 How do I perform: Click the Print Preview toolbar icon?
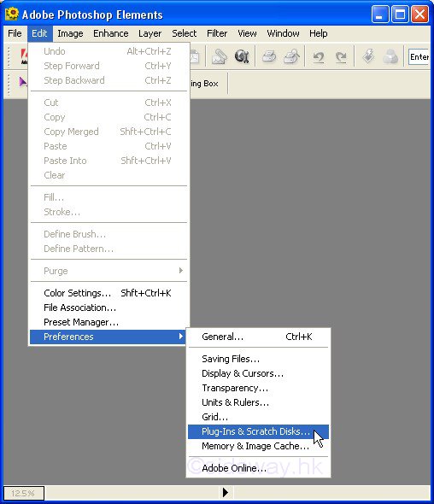[x=291, y=57]
